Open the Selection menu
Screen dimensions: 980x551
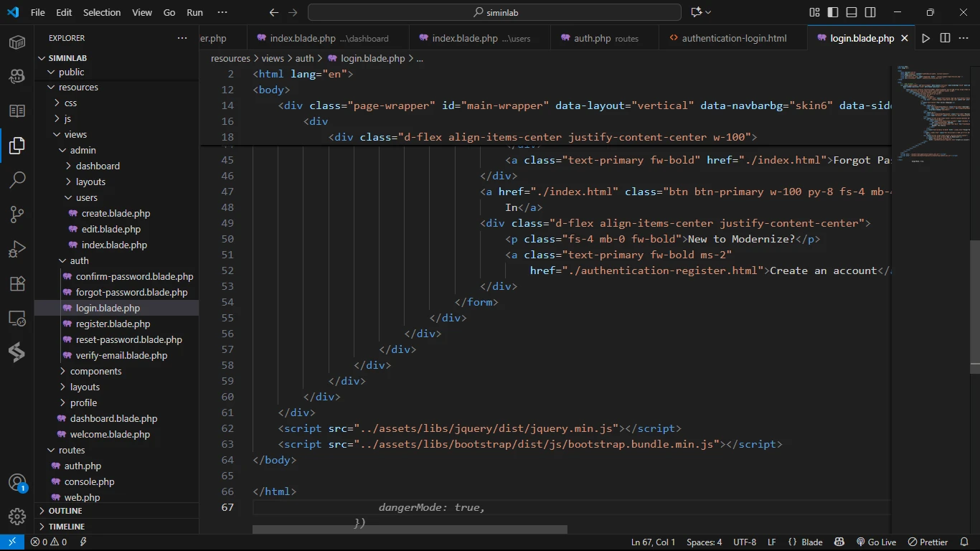click(x=102, y=12)
